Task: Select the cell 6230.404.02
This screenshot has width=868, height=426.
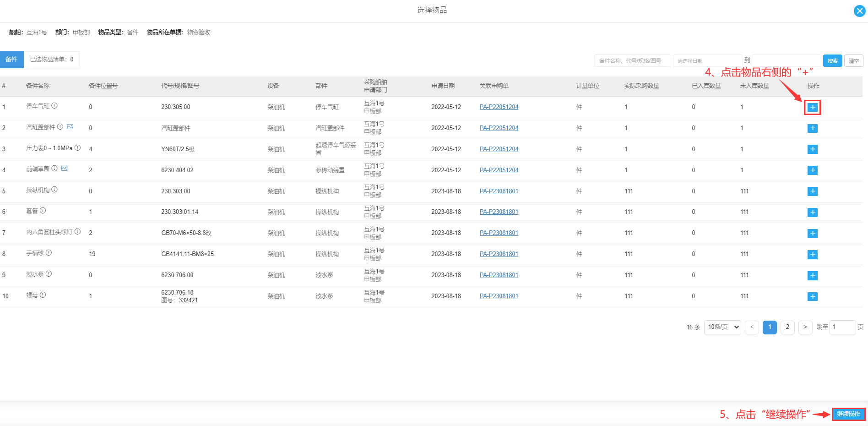Action: (x=177, y=170)
